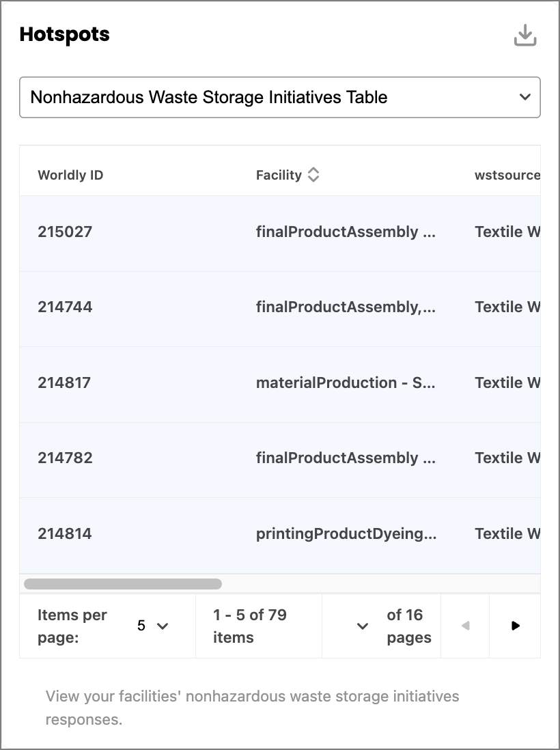Sort by the Facility column arrows
This screenshot has height=750, width=560.
(x=313, y=175)
